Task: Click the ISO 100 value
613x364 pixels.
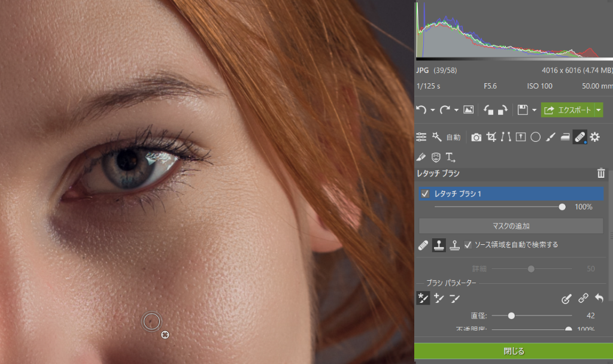Action: [539, 86]
